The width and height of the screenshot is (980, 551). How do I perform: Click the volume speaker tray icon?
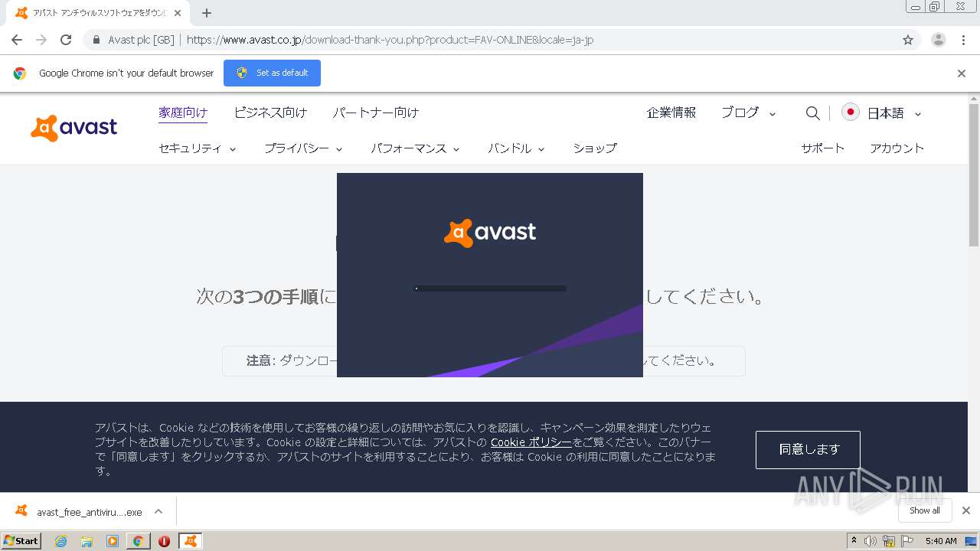click(x=871, y=541)
